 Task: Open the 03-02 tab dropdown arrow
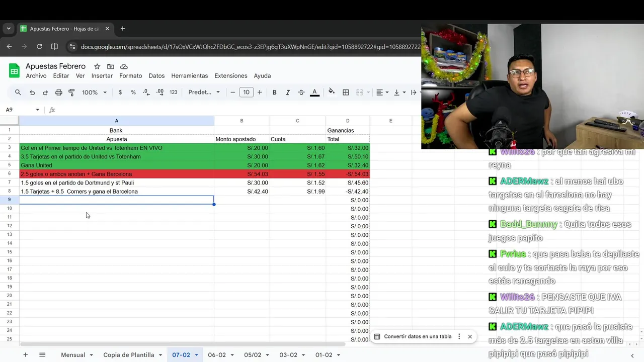point(303,355)
